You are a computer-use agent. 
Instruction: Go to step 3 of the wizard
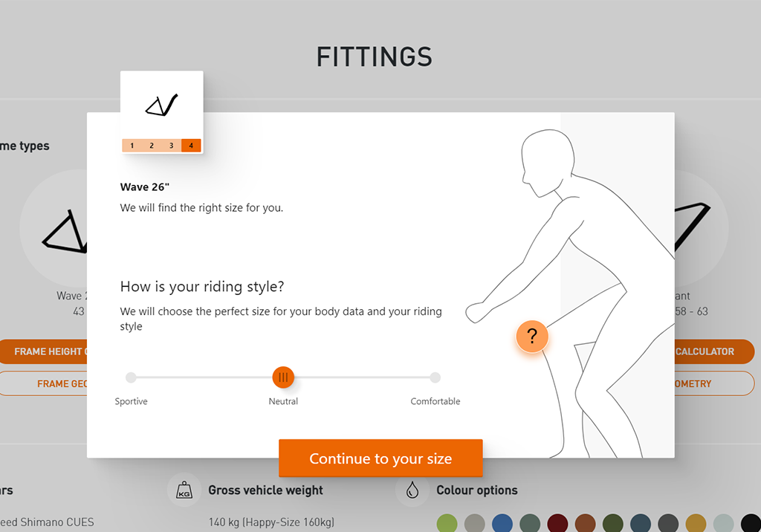click(172, 146)
